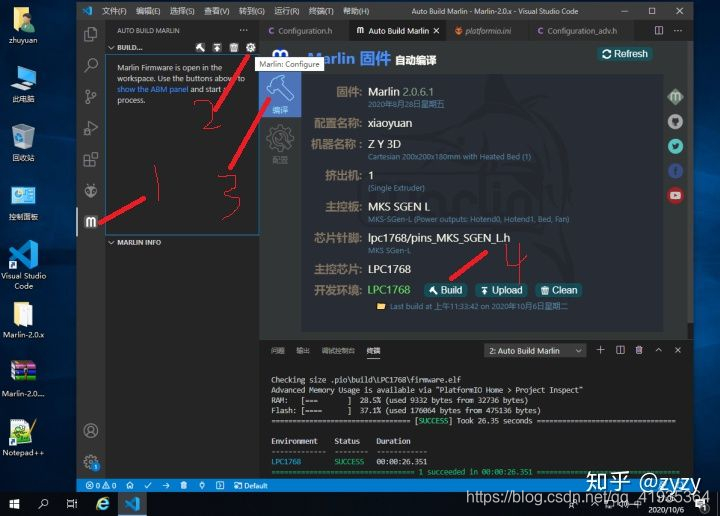Viewport: 720px width, 516px height.
Task: Click the Clean button for LPC1768
Action: [x=559, y=290]
